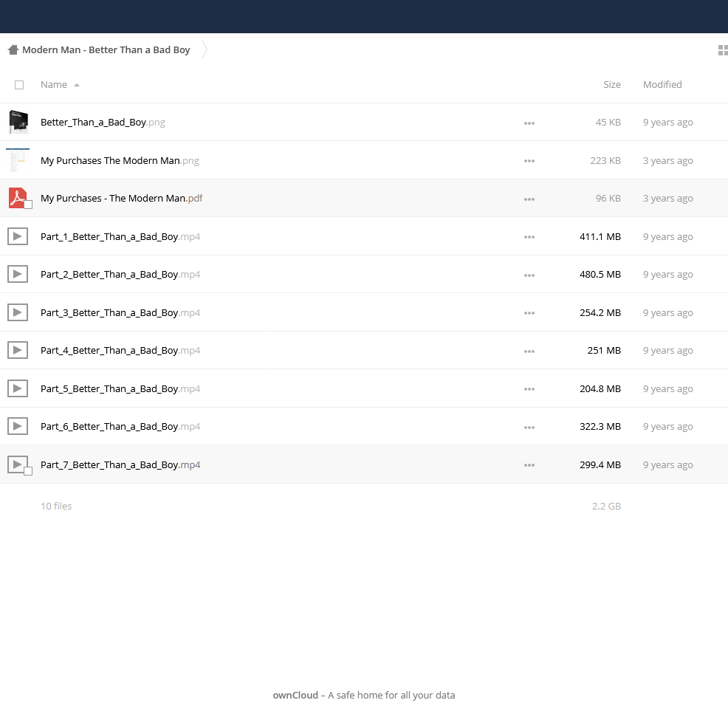728x717 pixels.
Task: Open more actions for Part_5 video
Action: [529, 390]
